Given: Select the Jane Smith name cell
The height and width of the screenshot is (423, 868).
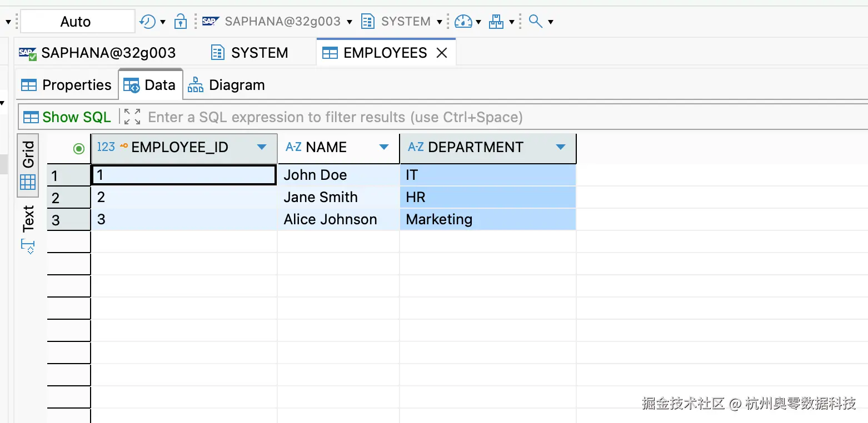Looking at the screenshot, I should [338, 197].
